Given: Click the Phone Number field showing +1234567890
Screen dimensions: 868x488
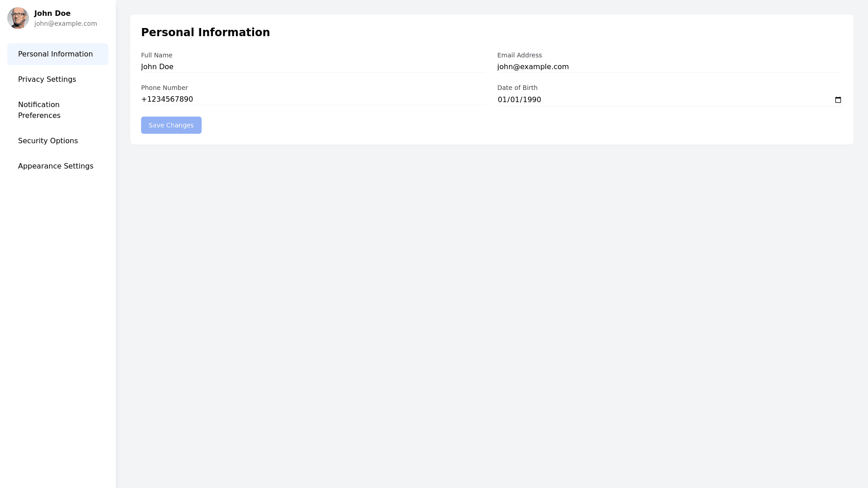Looking at the screenshot, I should point(313,99).
